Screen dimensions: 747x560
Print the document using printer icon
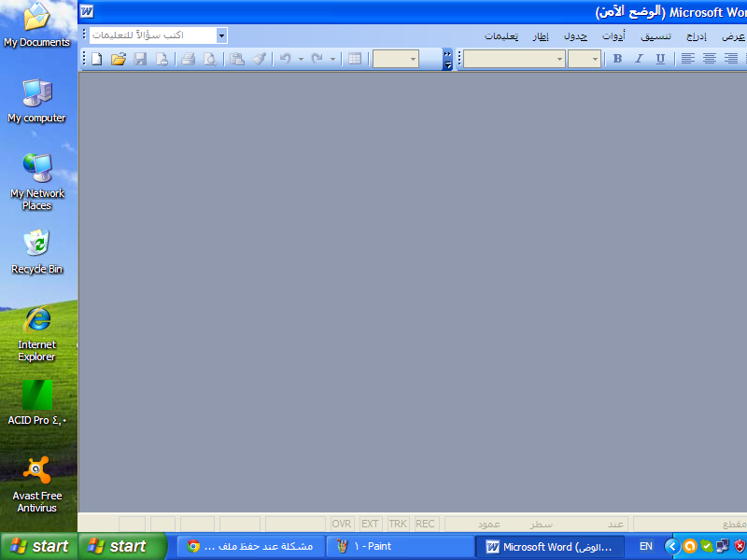[189, 59]
